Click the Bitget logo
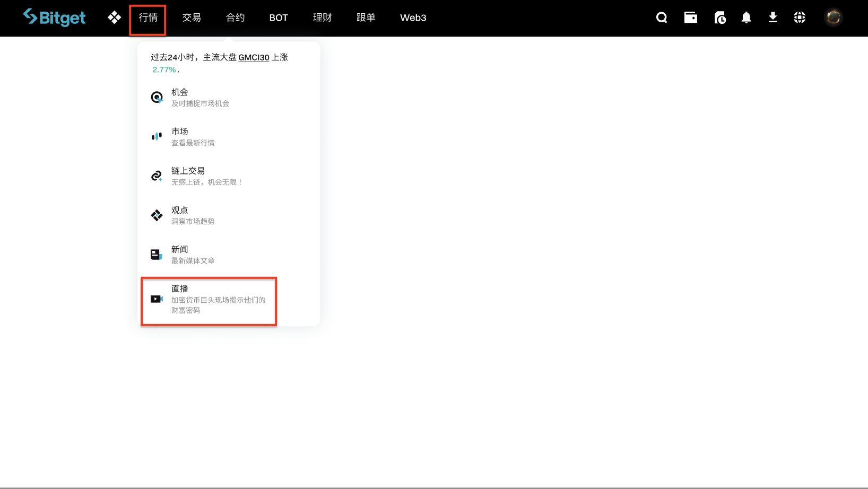This screenshot has height=489, width=868. pyautogui.click(x=54, y=18)
